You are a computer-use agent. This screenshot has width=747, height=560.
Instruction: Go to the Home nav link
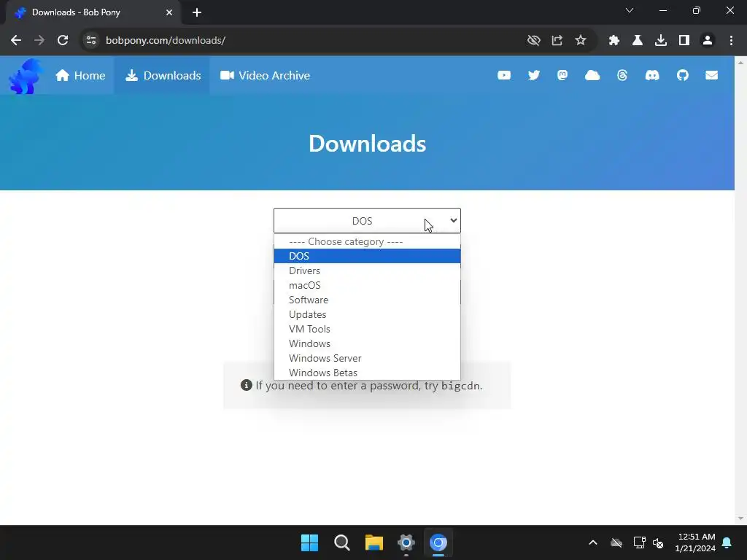[x=80, y=75]
